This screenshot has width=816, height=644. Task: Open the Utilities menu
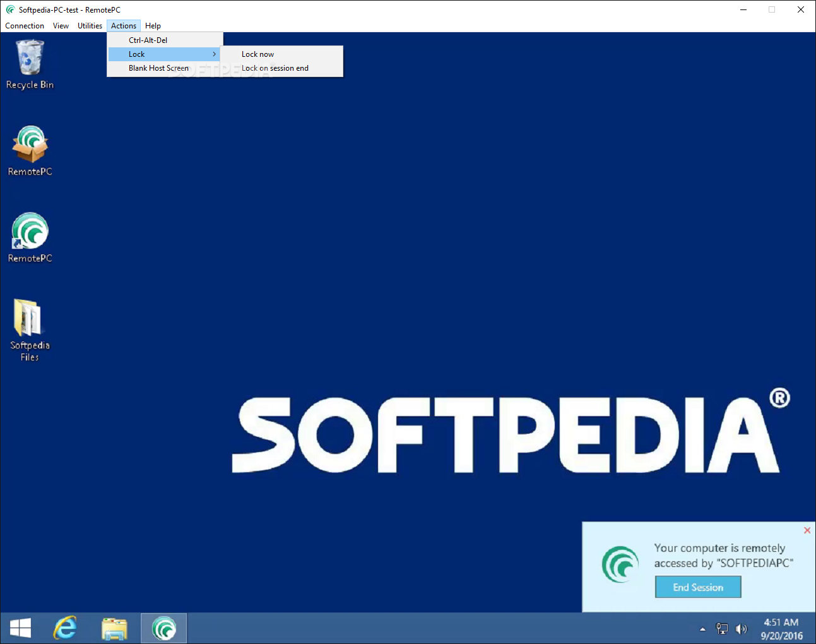point(90,26)
